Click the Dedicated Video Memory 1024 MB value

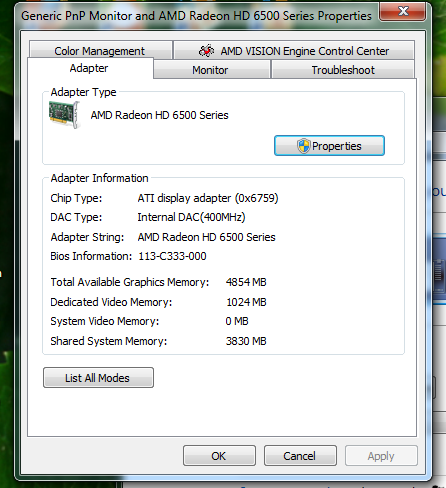click(x=246, y=302)
